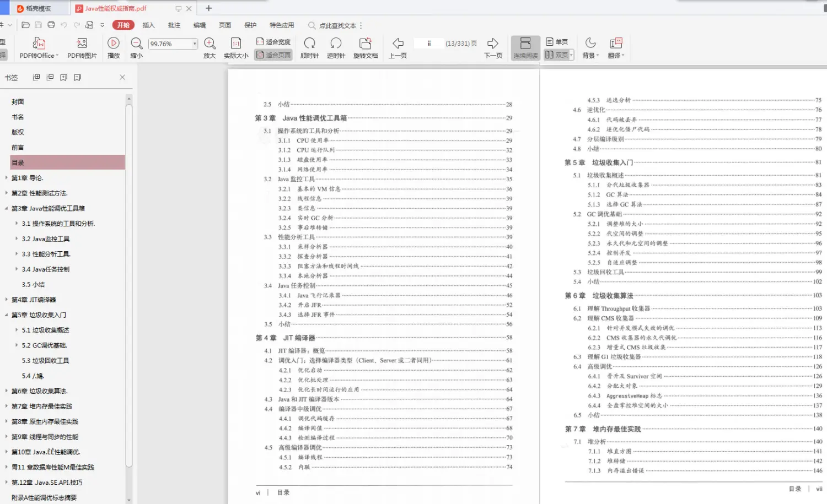Viewport: 827px width, 504px height.
Task: Collapse 第3章 Java性能调优工具箱 bookmark
Action: 6,208
